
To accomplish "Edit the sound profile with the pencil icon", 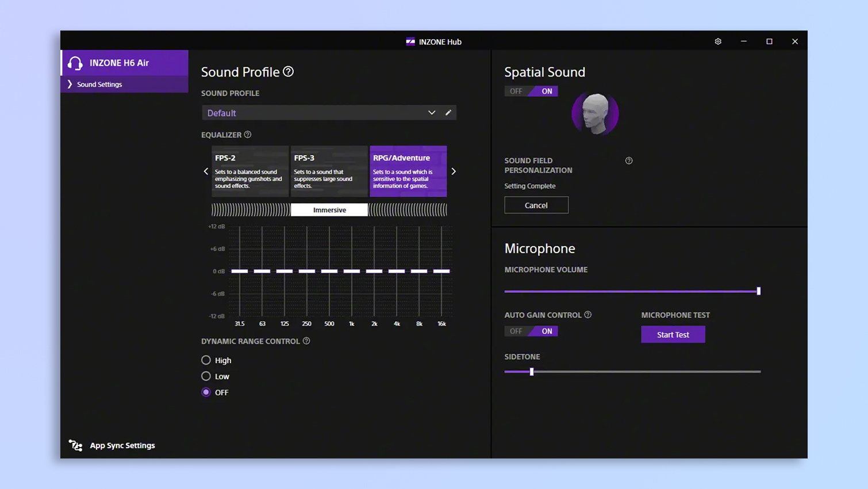I will click(x=448, y=112).
